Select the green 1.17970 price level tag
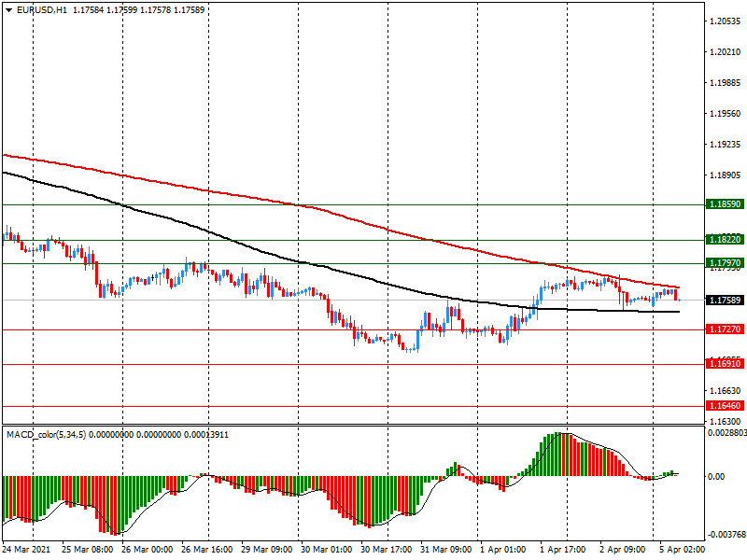Image resolution: width=747 pixels, height=560 pixels. (725, 264)
